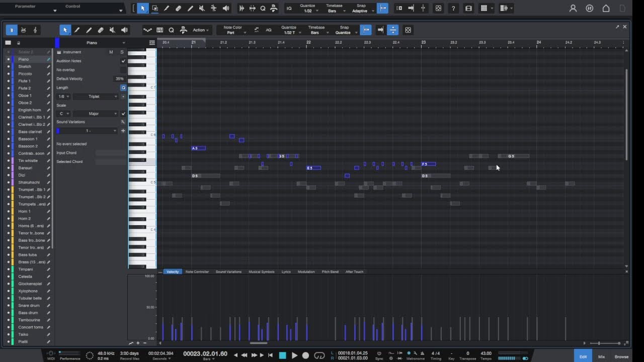The height and width of the screenshot is (362, 644).
Task: Open the help question mark button
Action: 453,8
